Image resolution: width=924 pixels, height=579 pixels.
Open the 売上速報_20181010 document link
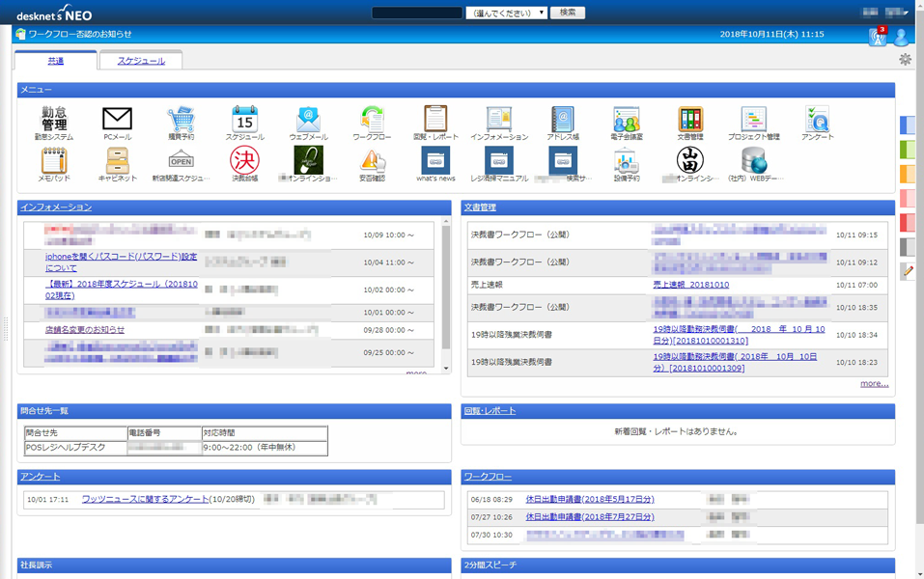click(x=690, y=285)
